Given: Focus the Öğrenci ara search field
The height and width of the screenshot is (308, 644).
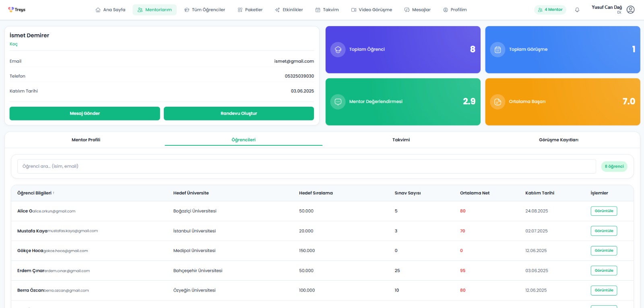Looking at the screenshot, I should pos(306,166).
